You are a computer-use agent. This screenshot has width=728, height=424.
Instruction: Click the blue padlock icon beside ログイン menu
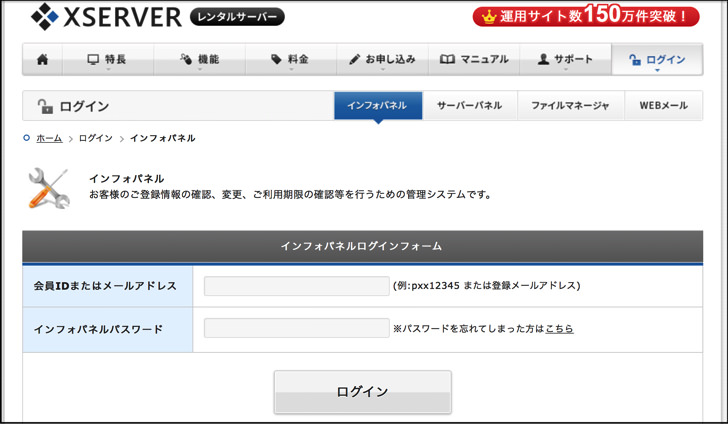(635, 59)
